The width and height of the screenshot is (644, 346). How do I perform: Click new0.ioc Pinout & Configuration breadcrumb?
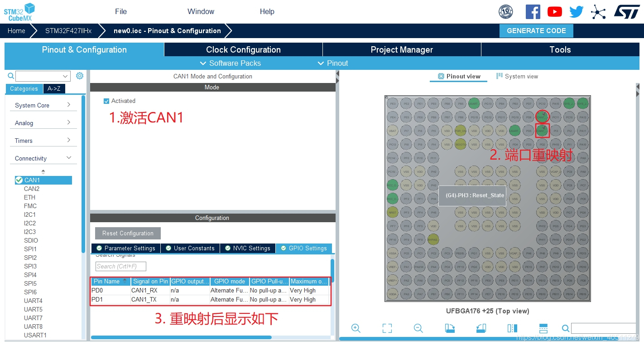click(167, 31)
